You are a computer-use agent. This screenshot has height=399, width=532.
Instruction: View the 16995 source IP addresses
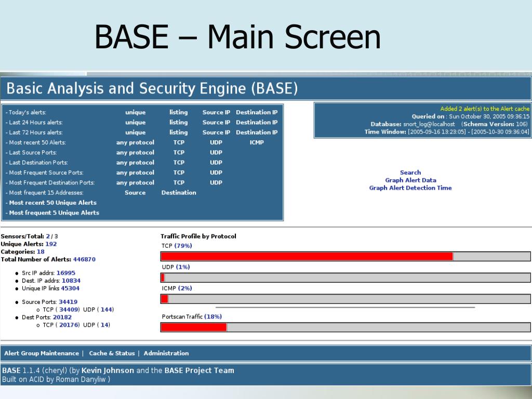[66, 273]
